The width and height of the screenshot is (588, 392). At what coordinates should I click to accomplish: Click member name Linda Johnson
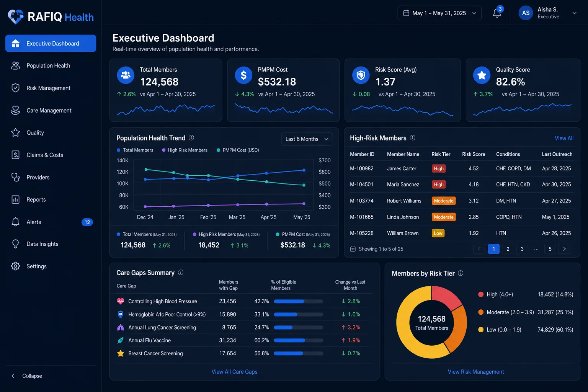point(403,217)
